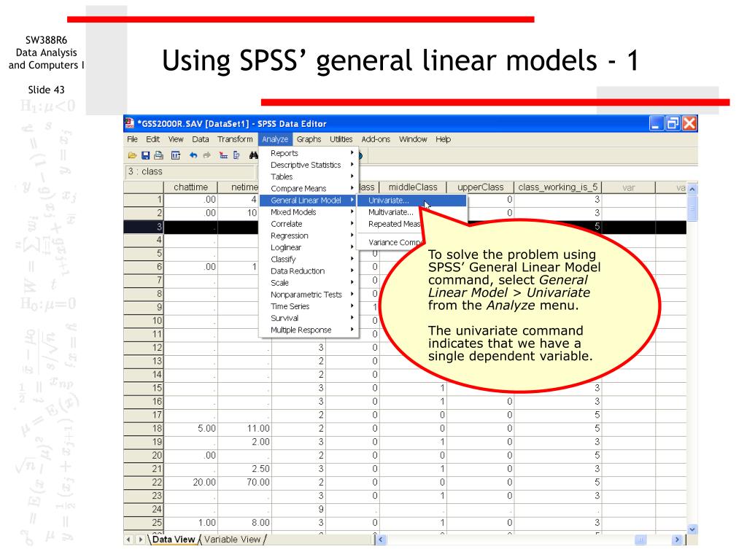Expand the Loglinear submenu
Screen dimensions: 747x560
pos(309,248)
